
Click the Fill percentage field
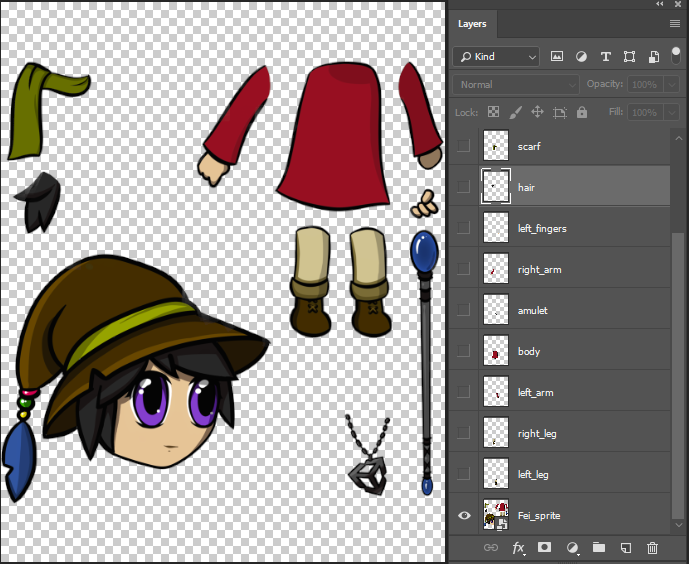coord(644,113)
